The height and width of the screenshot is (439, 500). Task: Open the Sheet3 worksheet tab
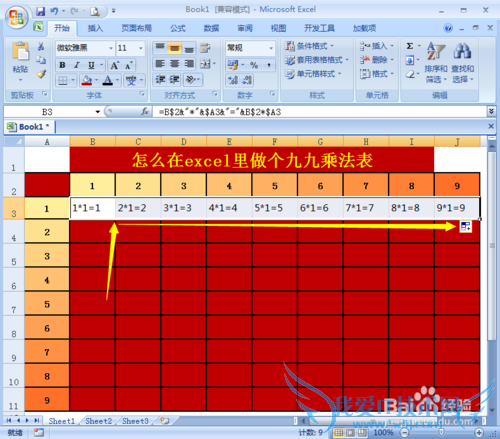tap(135, 421)
